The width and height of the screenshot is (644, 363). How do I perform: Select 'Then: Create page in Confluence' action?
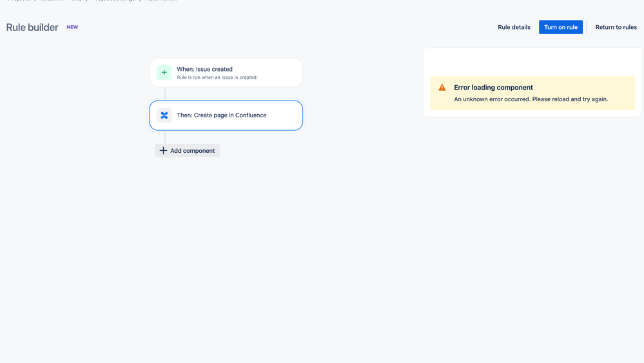(x=226, y=115)
